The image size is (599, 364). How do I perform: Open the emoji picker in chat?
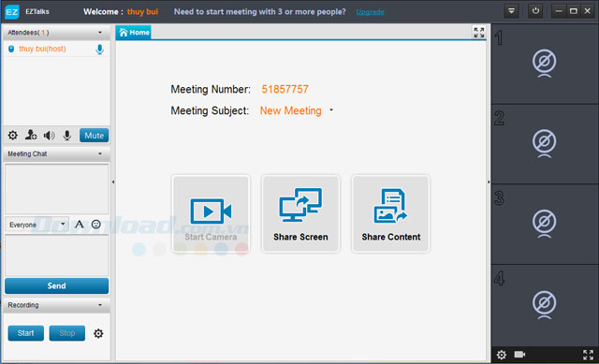(95, 225)
